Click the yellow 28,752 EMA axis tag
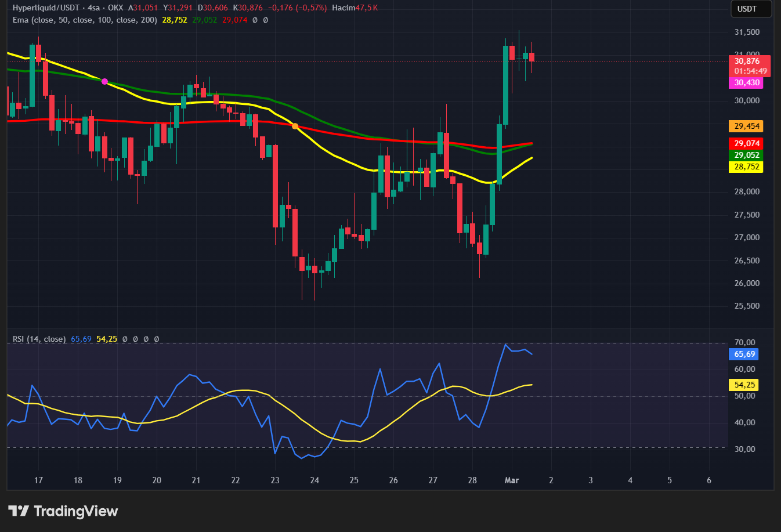The width and height of the screenshot is (781, 532). pyautogui.click(x=746, y=167)
